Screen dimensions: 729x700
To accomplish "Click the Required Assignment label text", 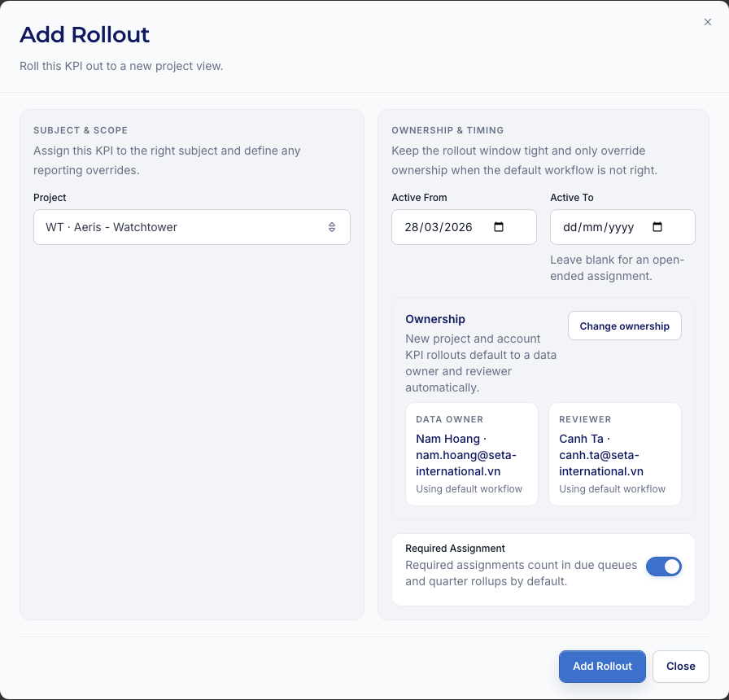I will pyautogui.click(x=455, y=549).
